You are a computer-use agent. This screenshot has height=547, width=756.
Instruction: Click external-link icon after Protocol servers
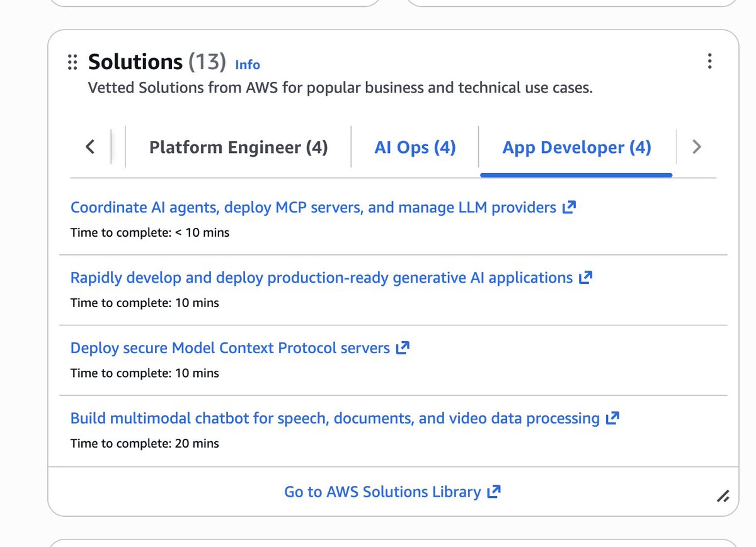403,348
